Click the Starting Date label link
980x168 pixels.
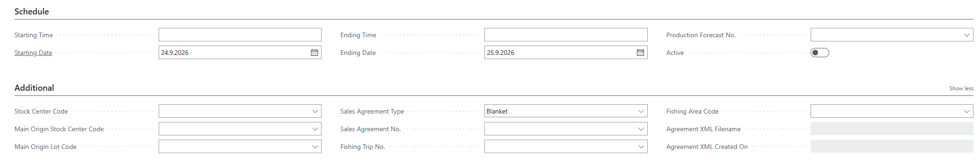pos(33,53)
